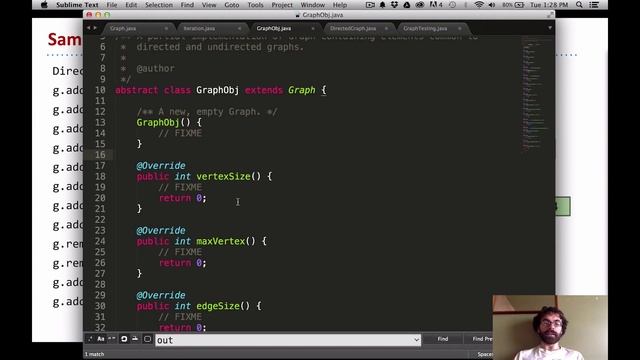This screenshot has width=640, height=360.
Task: Open the View menu
Action: click(209, 5)
